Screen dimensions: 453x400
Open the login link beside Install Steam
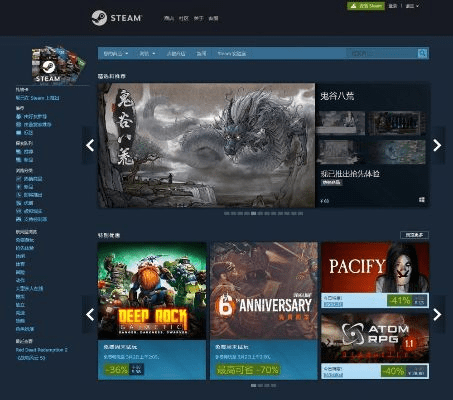(393, 6)
